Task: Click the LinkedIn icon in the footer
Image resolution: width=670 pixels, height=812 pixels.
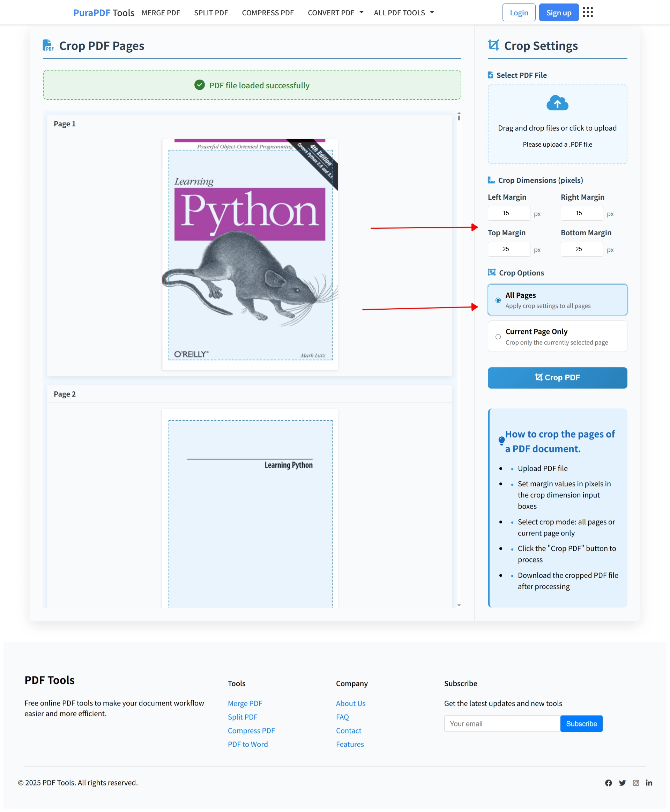Action: 649,783
